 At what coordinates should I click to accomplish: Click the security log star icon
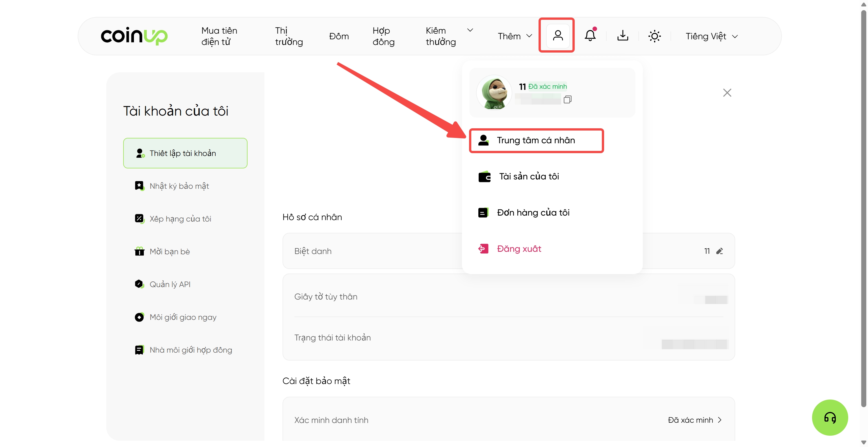click(140, 186)
